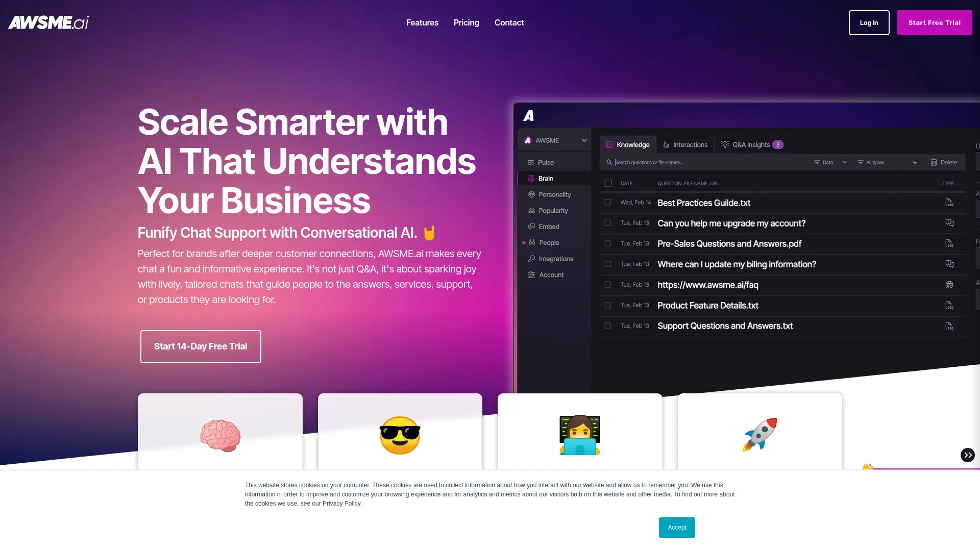Toggle checkbox for Best Practices Guide.txt
The image size is (980, 551).
(608, 203)
